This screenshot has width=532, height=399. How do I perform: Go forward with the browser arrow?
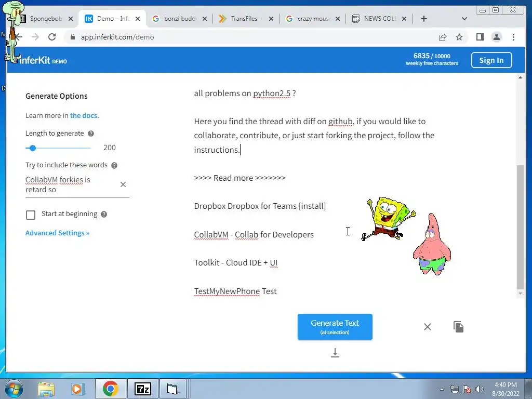pos(35,37)
